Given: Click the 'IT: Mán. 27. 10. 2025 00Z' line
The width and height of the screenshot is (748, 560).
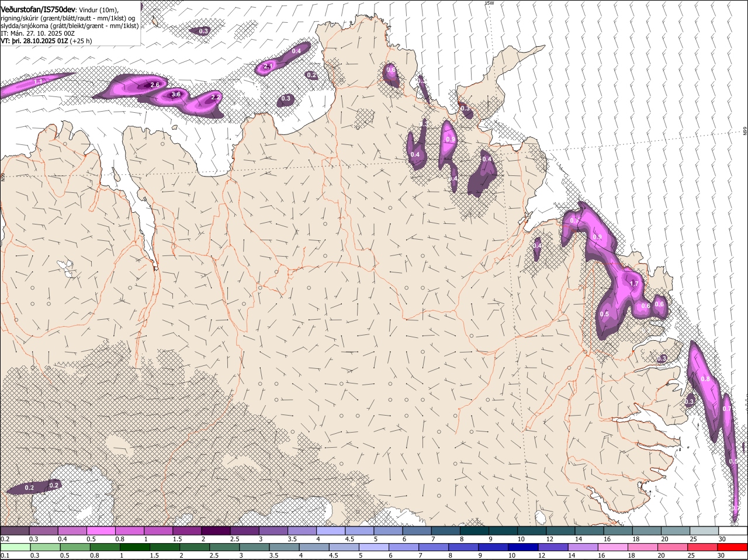Looking at the screenshot, I should pos(37,33).
